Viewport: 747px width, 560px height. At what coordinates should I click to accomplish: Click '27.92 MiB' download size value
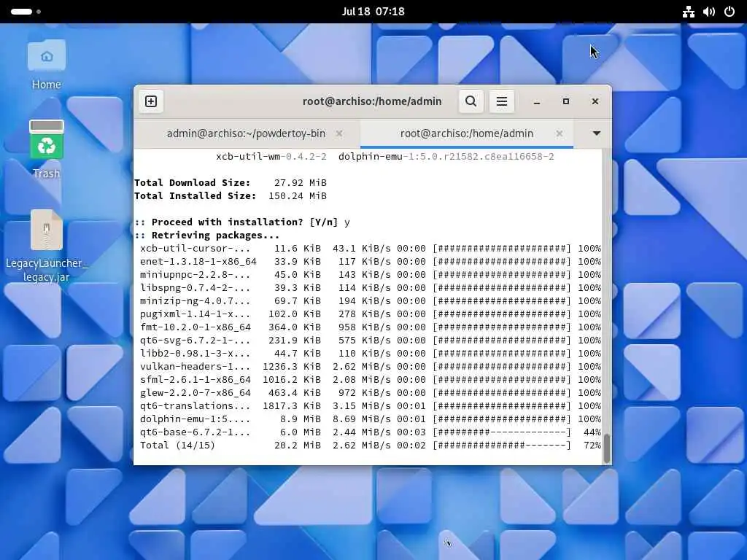coord(300,183)
